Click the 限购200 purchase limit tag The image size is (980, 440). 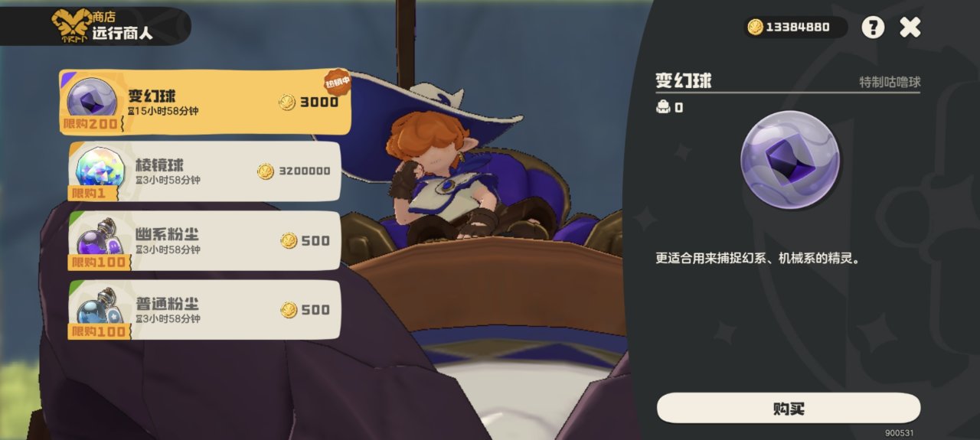[90, 124]
